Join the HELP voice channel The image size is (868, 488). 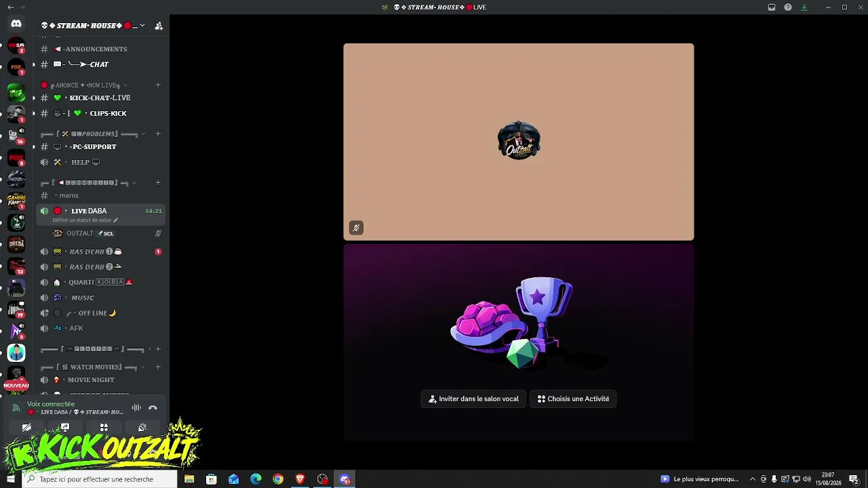pyautogui.click(x=101, y=162)
